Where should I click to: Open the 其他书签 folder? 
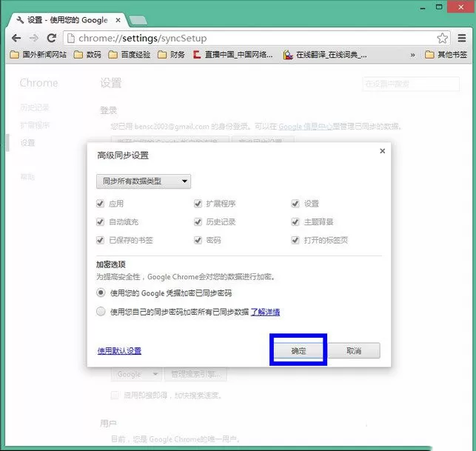pyautogui.click(x=446, y=55)
